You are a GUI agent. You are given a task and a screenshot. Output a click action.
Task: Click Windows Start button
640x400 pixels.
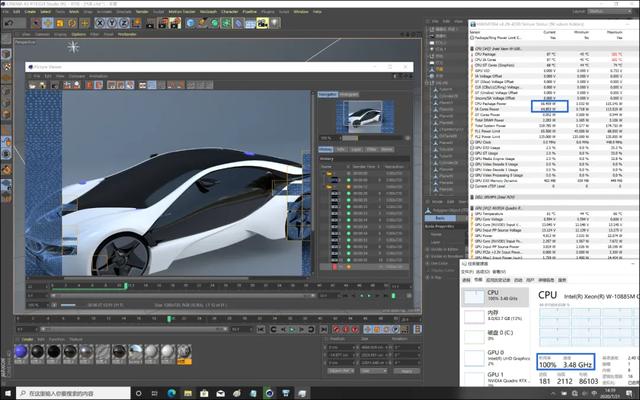point(8,393)
